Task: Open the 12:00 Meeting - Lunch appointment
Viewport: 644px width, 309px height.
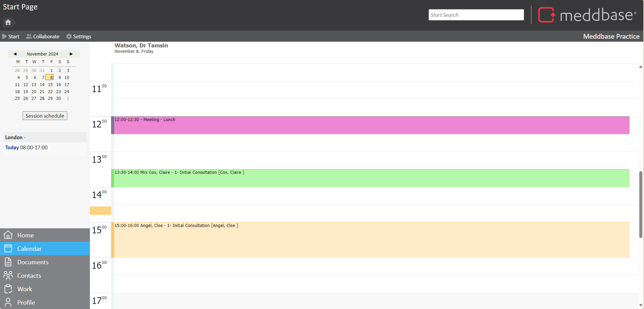Action: pos(370,125)
